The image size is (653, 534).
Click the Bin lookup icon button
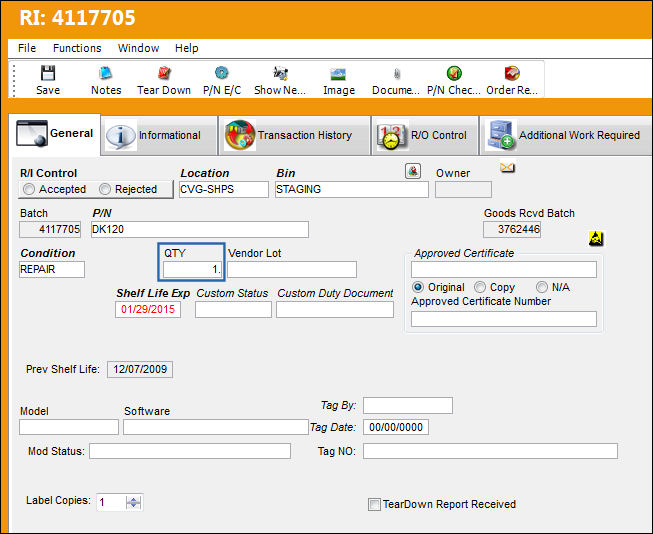coord(413,171)
